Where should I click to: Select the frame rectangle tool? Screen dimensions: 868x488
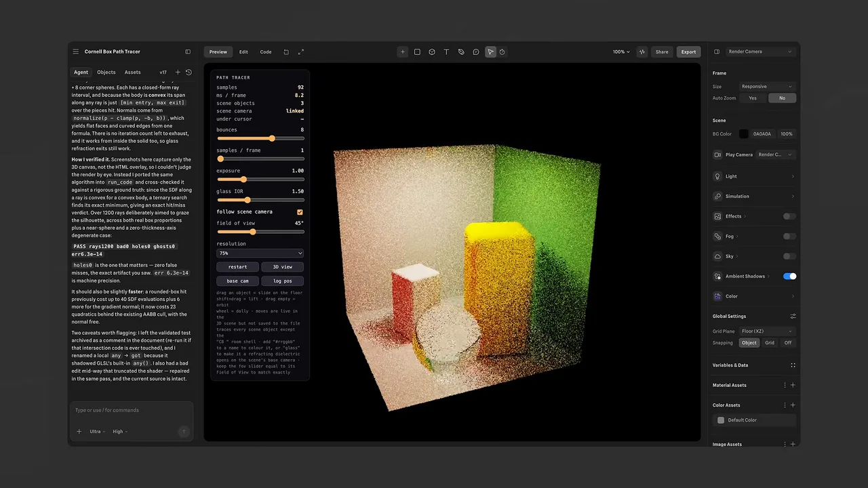tap(417, 52)
